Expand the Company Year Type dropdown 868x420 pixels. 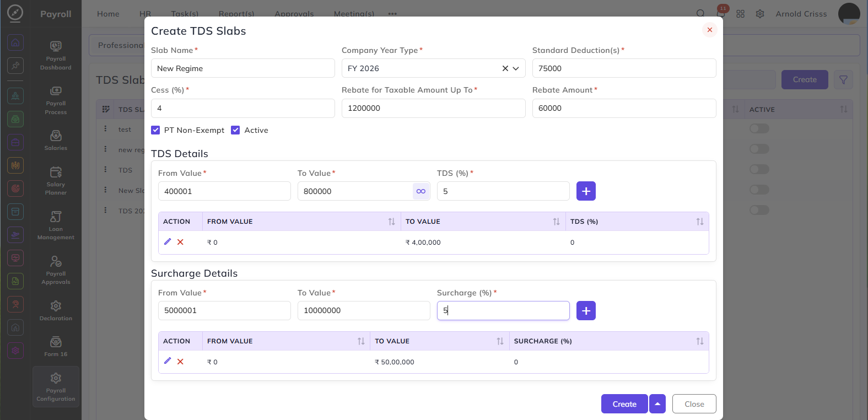tap(516, 68)
